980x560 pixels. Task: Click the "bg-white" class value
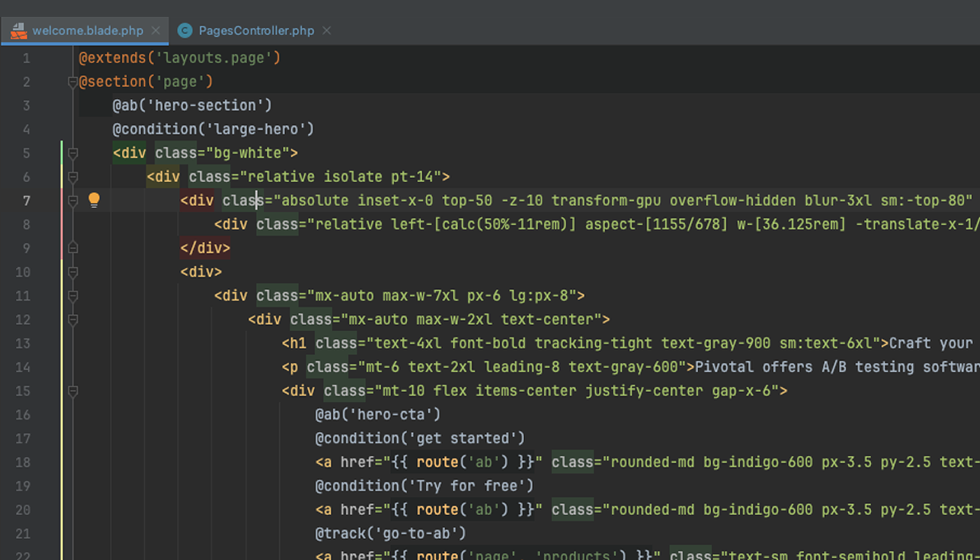click(x=248, y=153)
